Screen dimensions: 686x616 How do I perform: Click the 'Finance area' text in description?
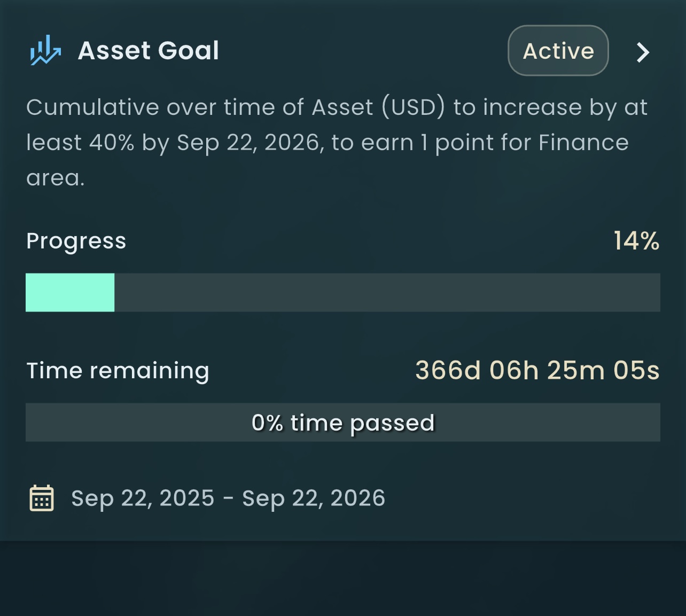point(582,143)
